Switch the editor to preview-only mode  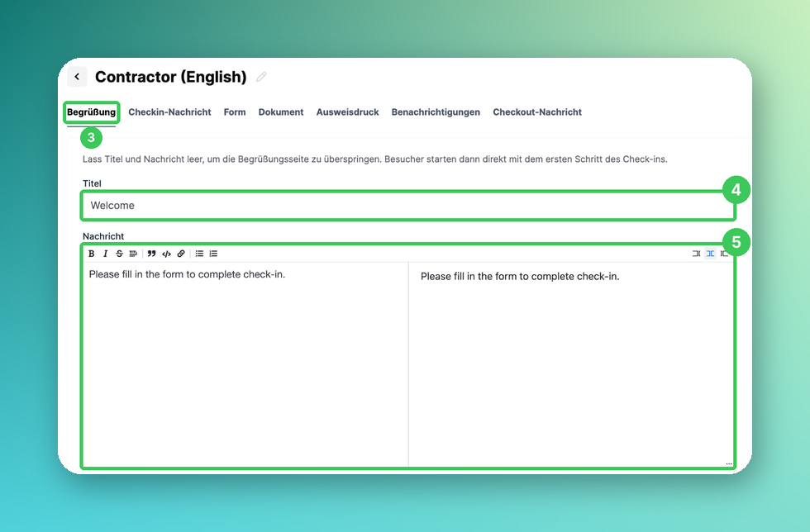724,254
